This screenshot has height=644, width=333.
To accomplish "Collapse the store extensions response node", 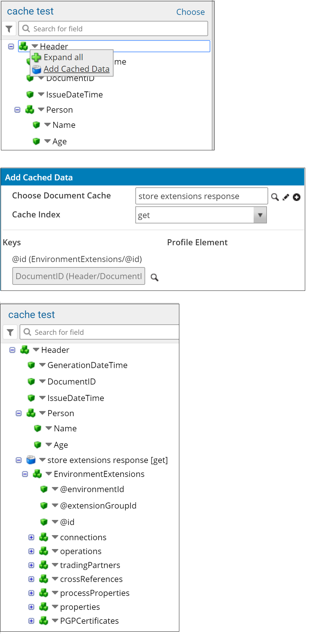I will coord(19,460).
